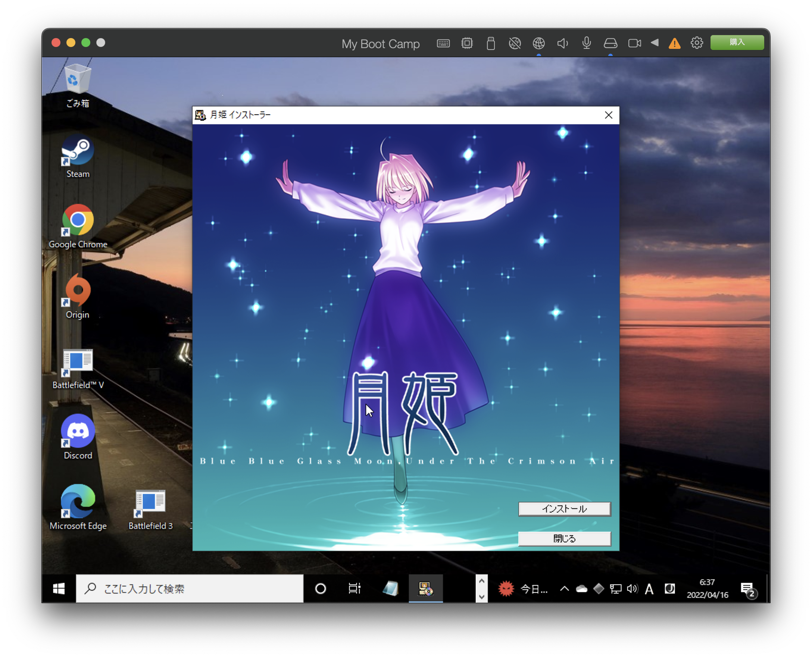This screenshot has height=658, width=812.
Task: Open the USB device icon
Action: (491, 43)
